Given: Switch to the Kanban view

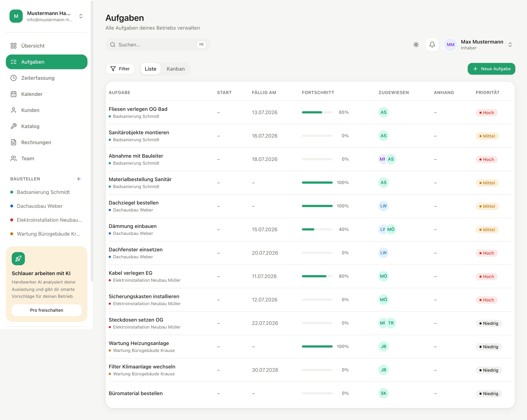Looking at the screenshot, I should tap(175, 69).
